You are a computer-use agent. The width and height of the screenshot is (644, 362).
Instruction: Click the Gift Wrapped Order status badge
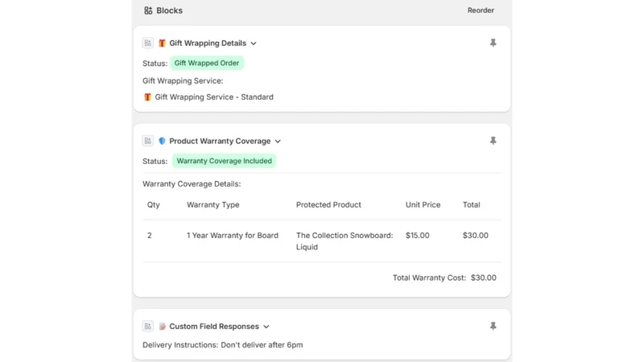207,64
